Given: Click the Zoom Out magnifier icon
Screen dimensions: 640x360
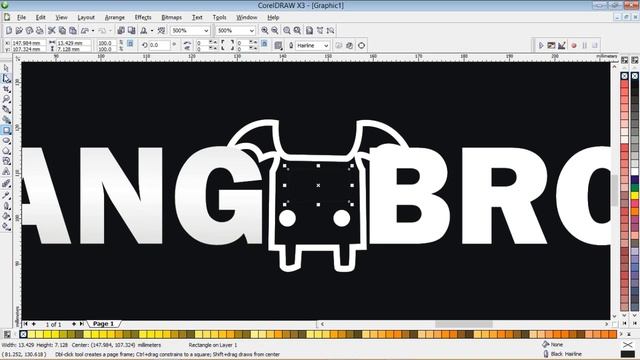Looking at the screenshot, I should 275,31.
